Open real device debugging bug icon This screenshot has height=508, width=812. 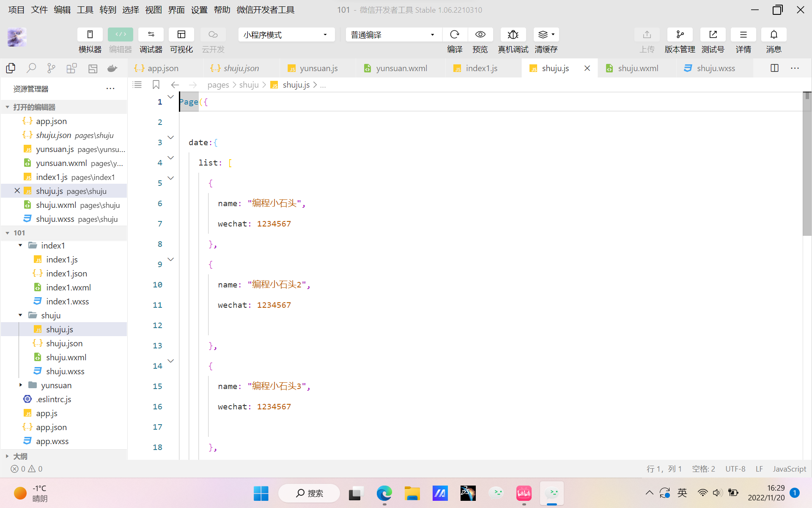[513, 35]
